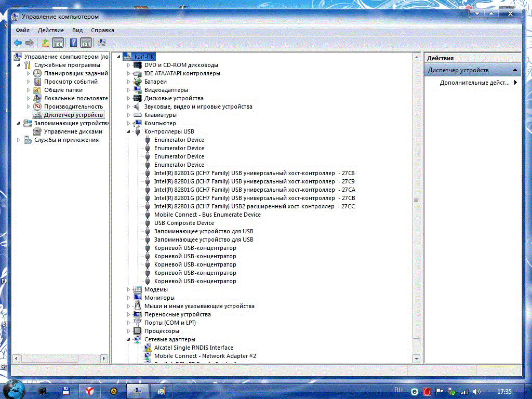
Task: Click the Up one level folder icon
Action: [46, 43]
